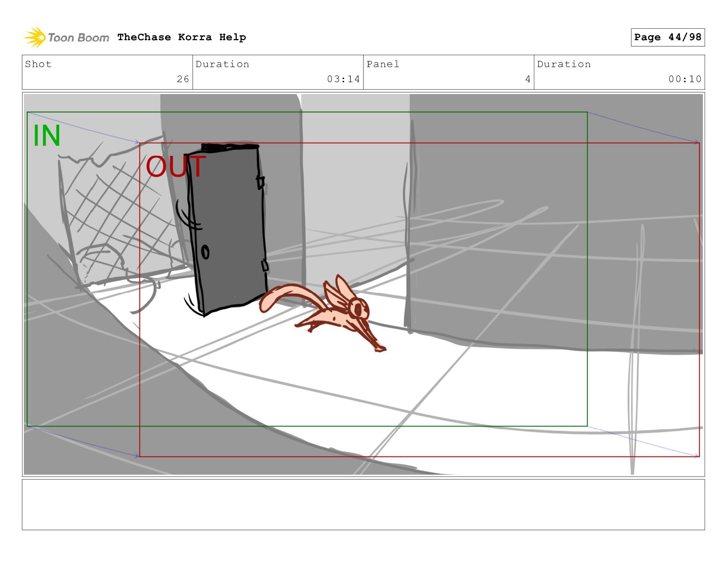Click the empty notes box below panel
This screenshot has height=563, width=728.
pos(363,504)
